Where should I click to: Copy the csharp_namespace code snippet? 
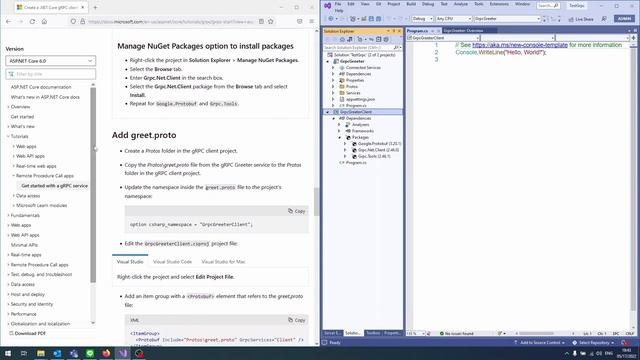pyautogui.click(x=297, y=211)
